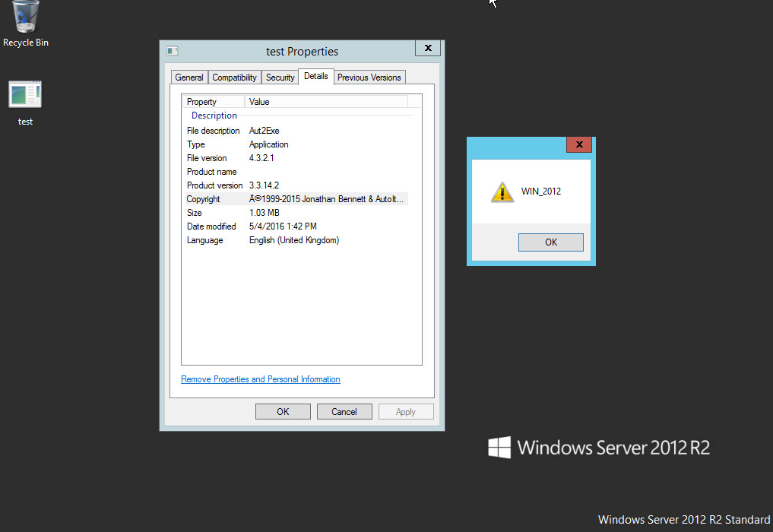
Task: Click OK in the WIN_2012 message box
Action: pos(550,242)
